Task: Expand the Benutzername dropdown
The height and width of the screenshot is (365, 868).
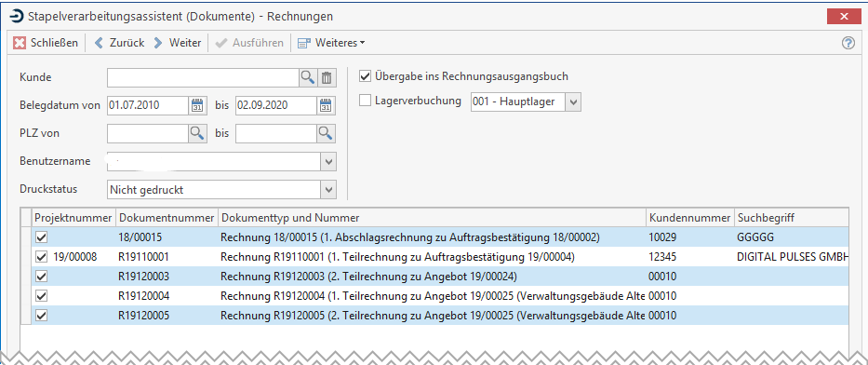Action: coord(328,162)
